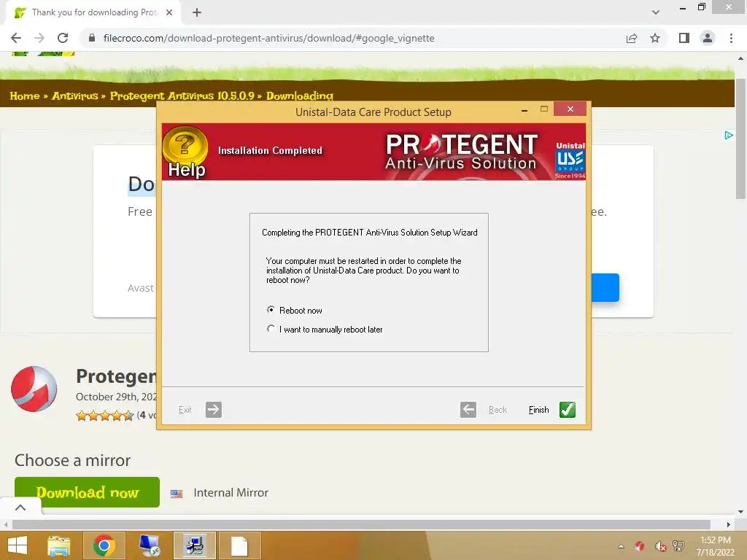The image size is (747, 560).
Task: Close the Thank you for downloading tab
Action: coord(169,12)
